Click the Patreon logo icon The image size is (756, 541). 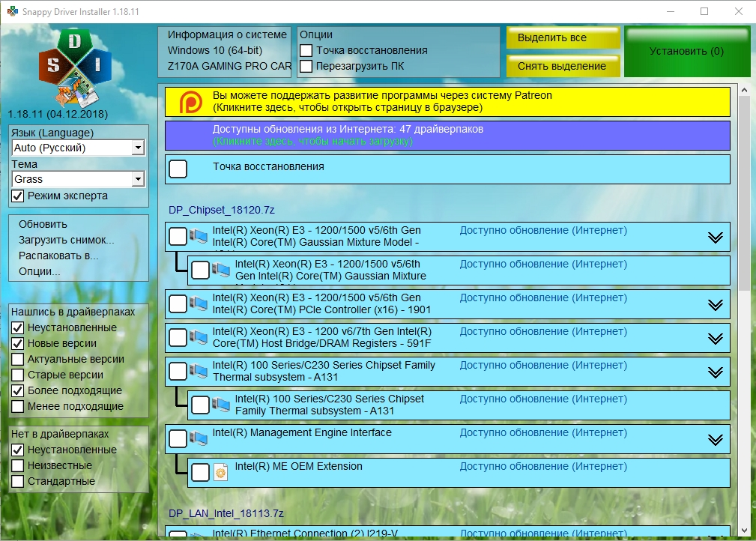coord(190,102)
